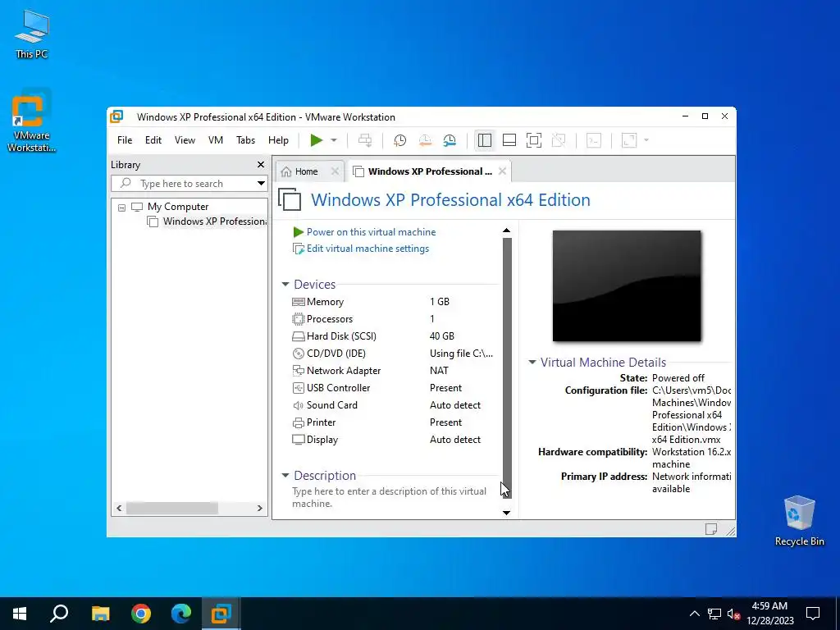Open the Windows Start menu

click(x=20, y=614)
